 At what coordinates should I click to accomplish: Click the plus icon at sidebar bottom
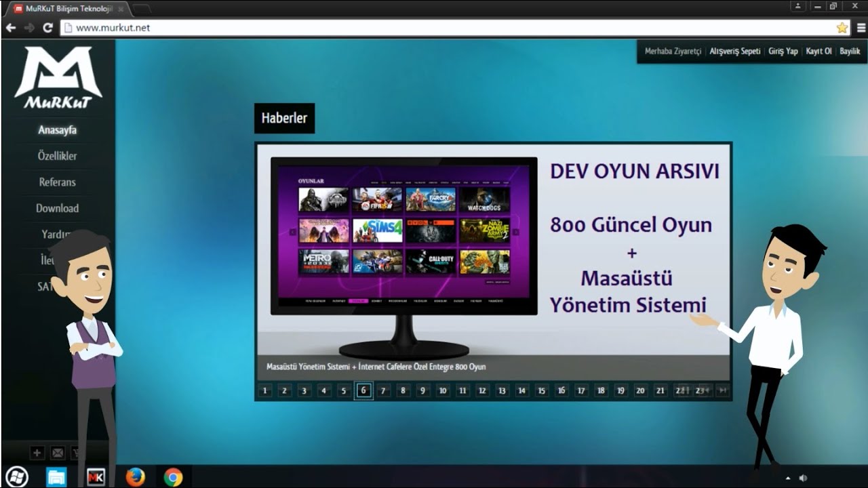coord(37,453)
